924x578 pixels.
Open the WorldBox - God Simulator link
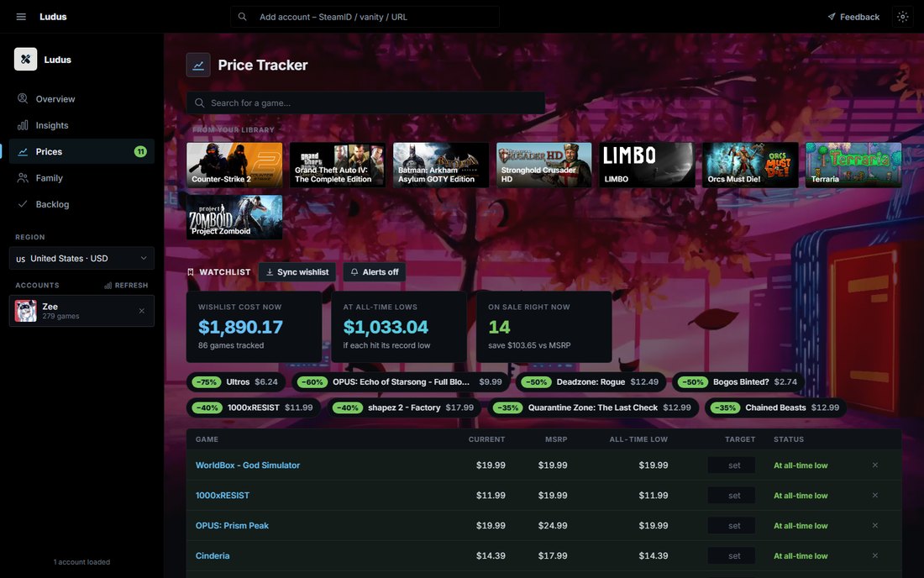(248, 465)
